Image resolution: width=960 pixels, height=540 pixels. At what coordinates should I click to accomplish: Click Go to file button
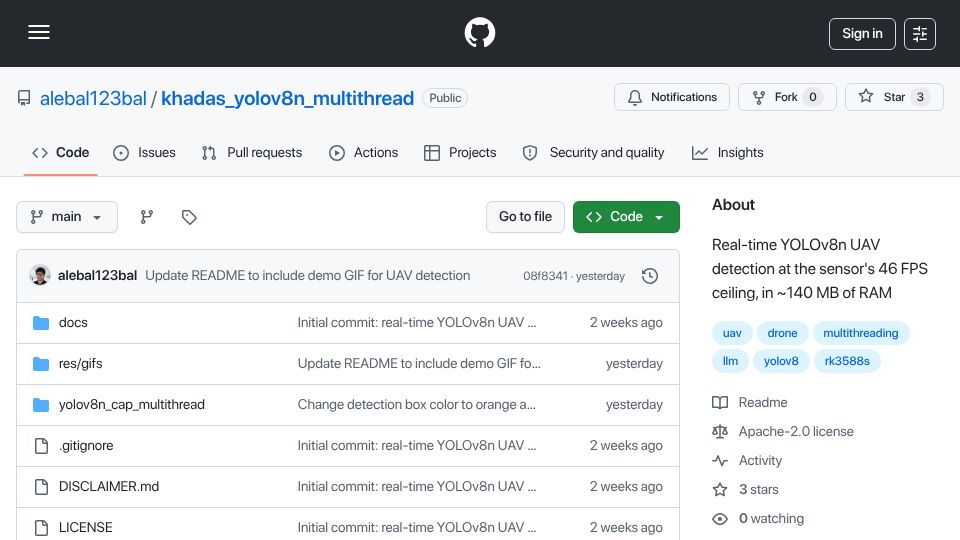tap(525, 217)
